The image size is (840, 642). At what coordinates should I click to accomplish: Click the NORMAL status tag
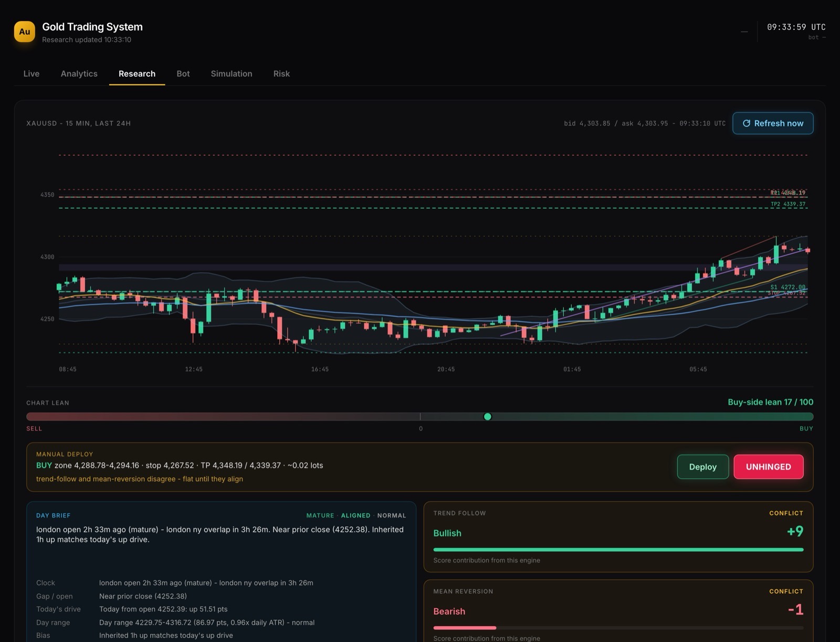click(392, 515)
